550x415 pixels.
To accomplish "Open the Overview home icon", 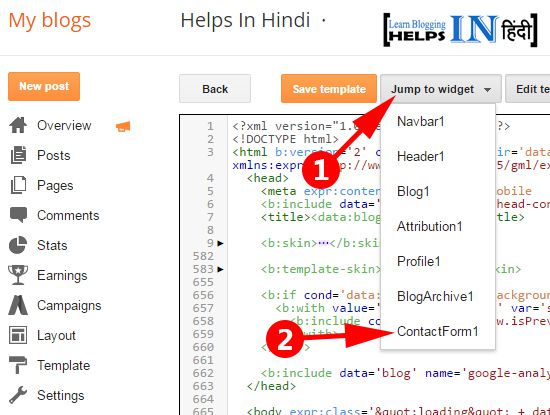I will point(18,125).
